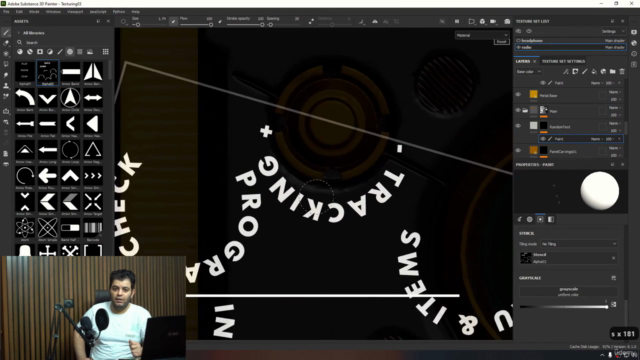Toggle visibility of selected Paint effect
The height and width of the screenshot is (360, 640).
543,139
